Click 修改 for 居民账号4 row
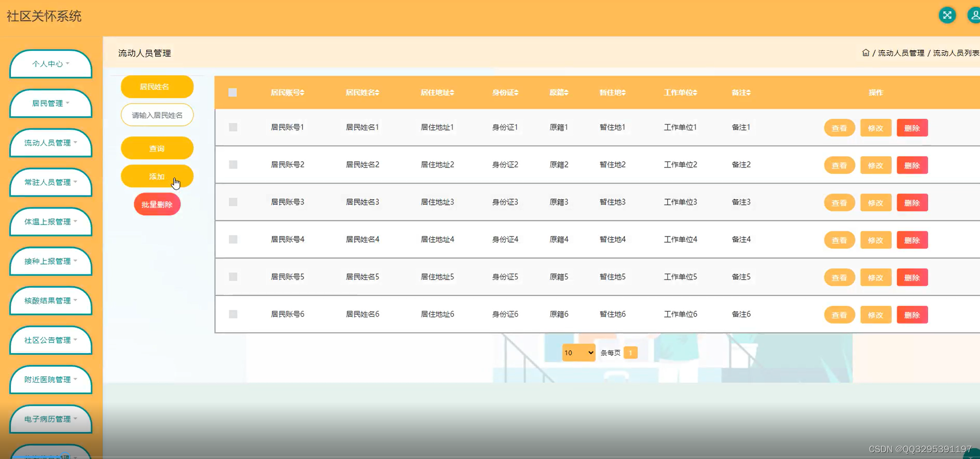The width and height of the screenshot is (980, 459). pos(876,240)
